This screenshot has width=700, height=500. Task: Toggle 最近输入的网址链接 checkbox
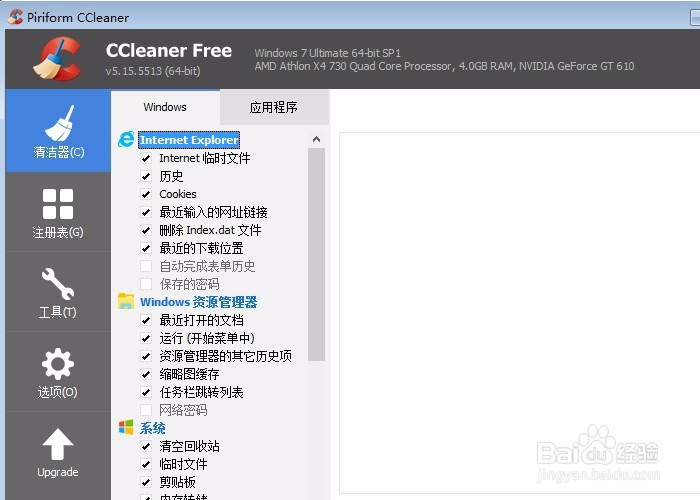click(x=146, y=212)
